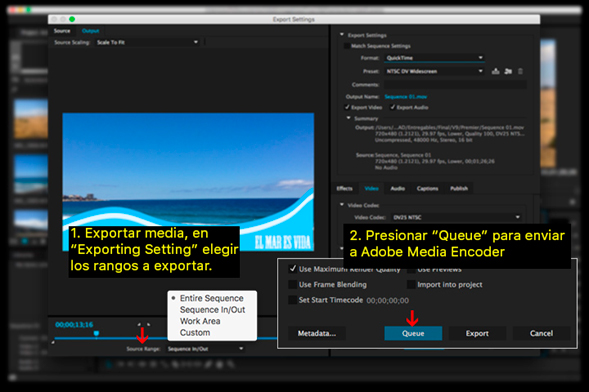Choose Sequence In/Out from the popup menu
The image size is (589, 392).
pos(212,310)
